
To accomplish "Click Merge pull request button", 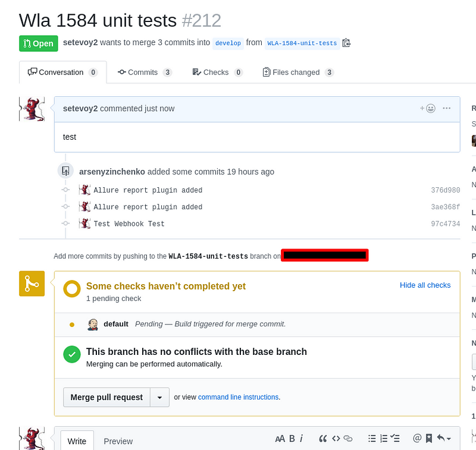I will coord(107,397).
